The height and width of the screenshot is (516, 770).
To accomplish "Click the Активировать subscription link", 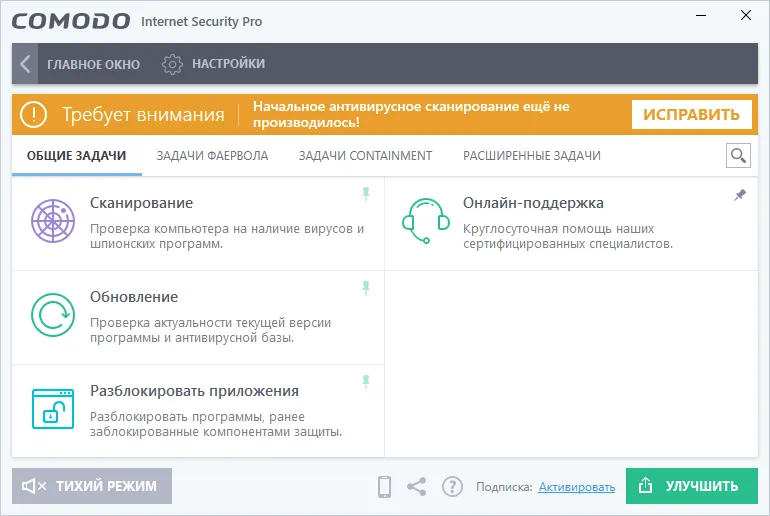I will point(576,487).
